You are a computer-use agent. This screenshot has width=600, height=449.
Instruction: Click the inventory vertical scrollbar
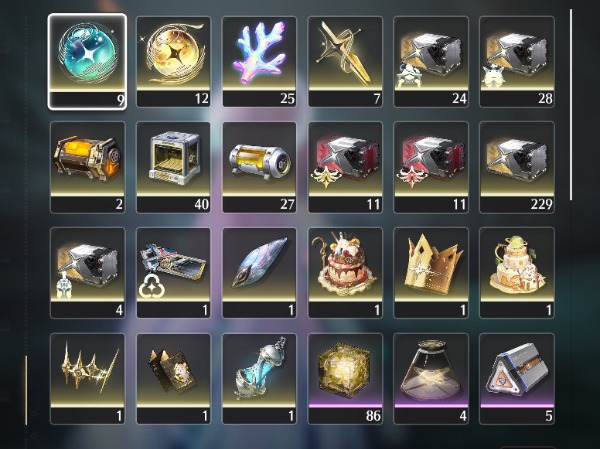[x=571, y=104]
